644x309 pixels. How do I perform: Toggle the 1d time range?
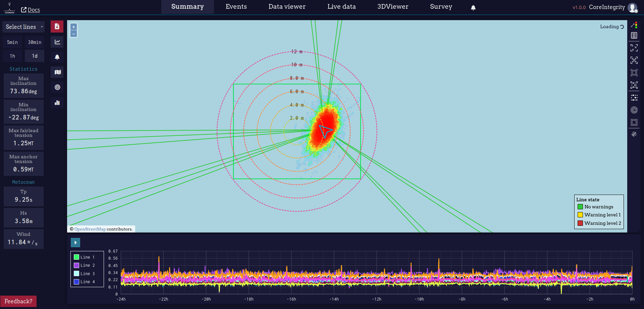pyautogui.click(x=35, y=56)
